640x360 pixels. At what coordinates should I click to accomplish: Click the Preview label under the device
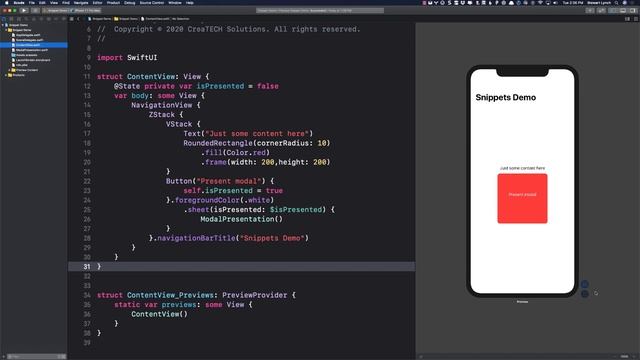click(x=522, y=302)
